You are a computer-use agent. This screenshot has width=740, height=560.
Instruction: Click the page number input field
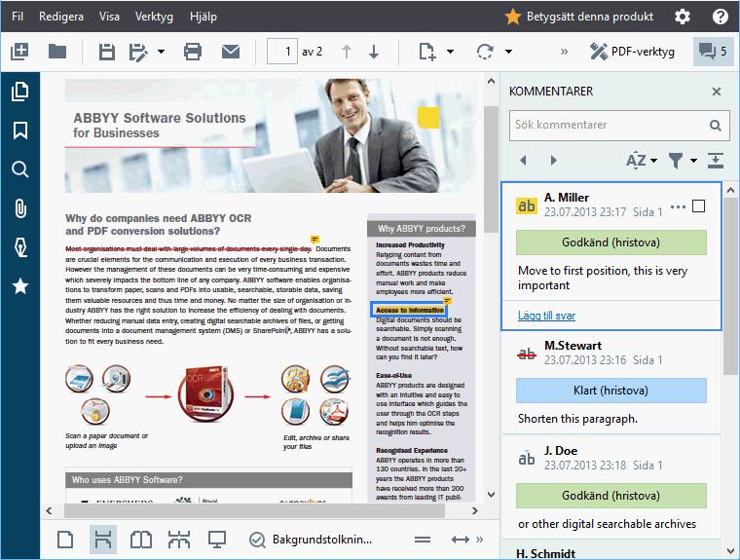pyautogui.click(x=282, y=51)
